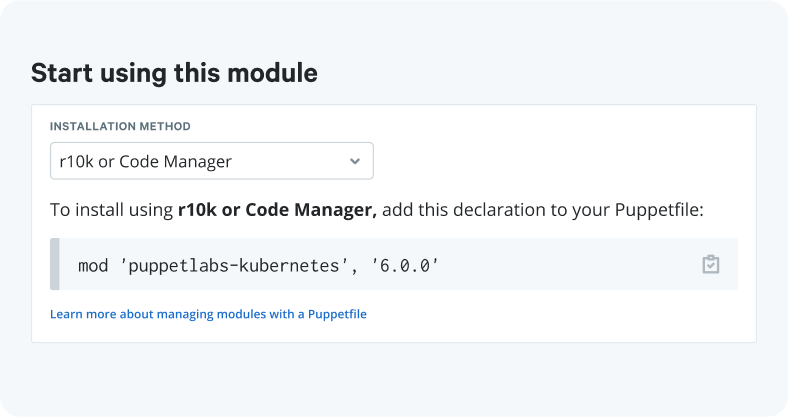The width and height of the screenshot is (788, 417).
Task: Click the chevron arrow in method selector
Action: coord(355,161)
